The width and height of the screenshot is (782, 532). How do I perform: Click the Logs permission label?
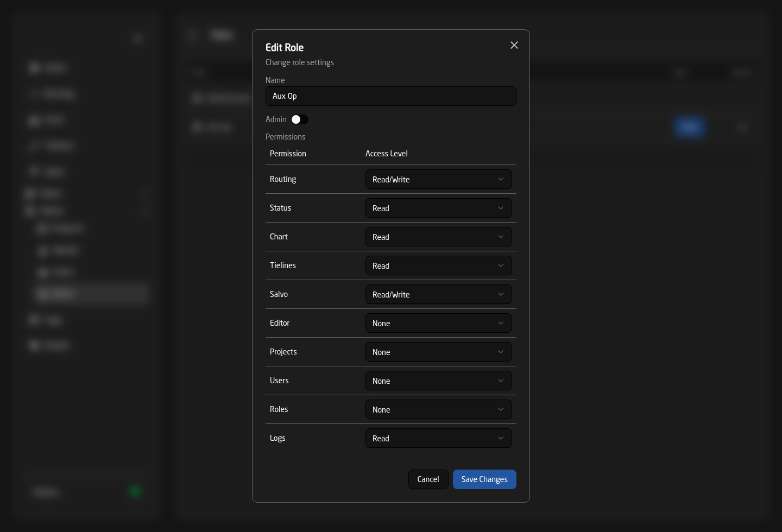click(x=278, y=438)
